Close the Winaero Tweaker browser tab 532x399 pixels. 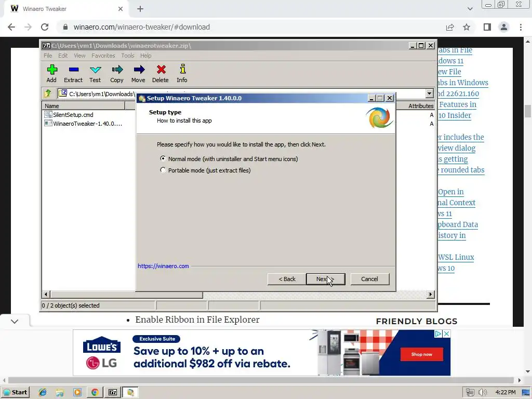(x=121, y=9)
